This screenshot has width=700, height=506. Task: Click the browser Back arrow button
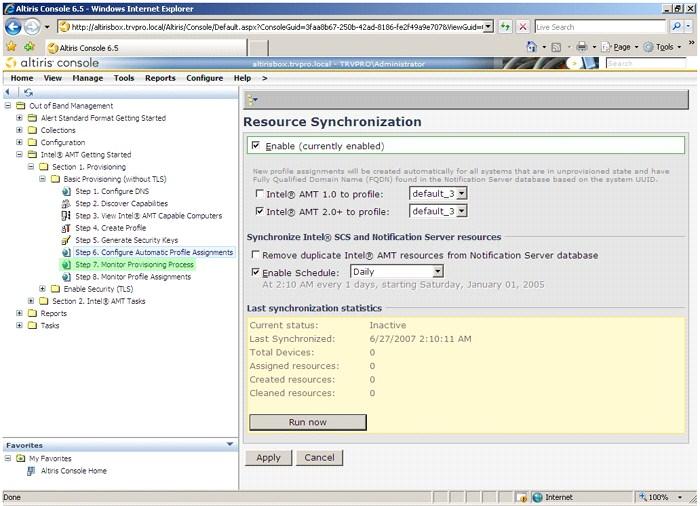(x=13, y=27)
